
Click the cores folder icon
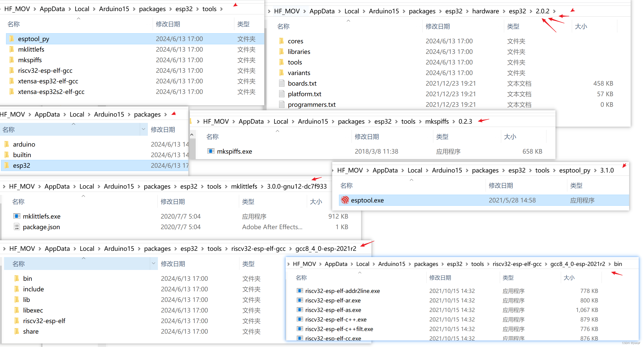click(x=282, y=41)
